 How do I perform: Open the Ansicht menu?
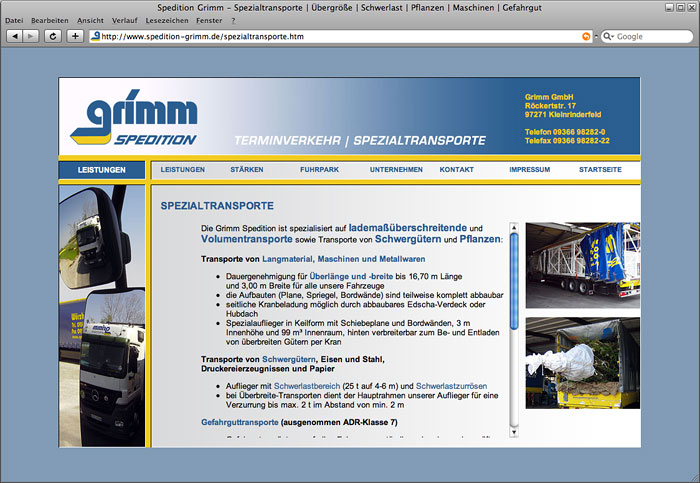pos(90,21)
